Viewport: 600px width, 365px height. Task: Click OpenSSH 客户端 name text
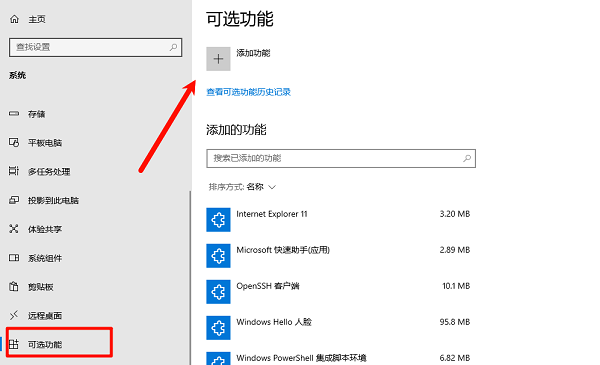tap(268, 286)
